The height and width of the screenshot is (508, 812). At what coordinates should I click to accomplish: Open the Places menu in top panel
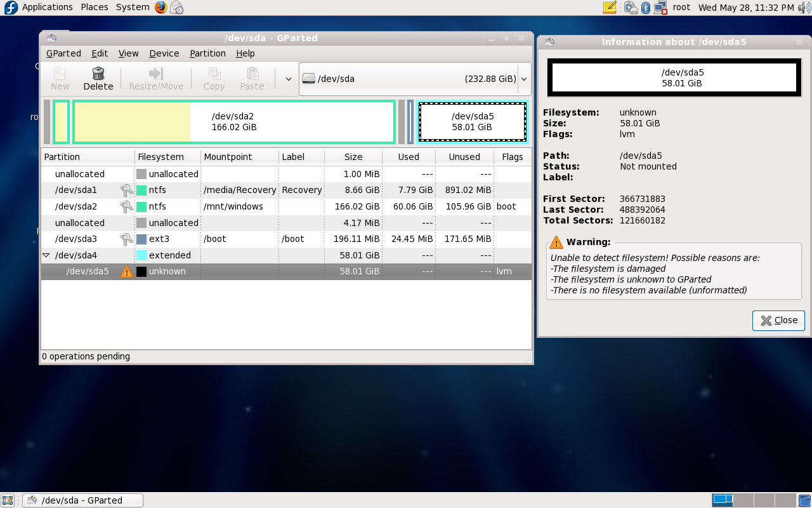pos(95,8)
